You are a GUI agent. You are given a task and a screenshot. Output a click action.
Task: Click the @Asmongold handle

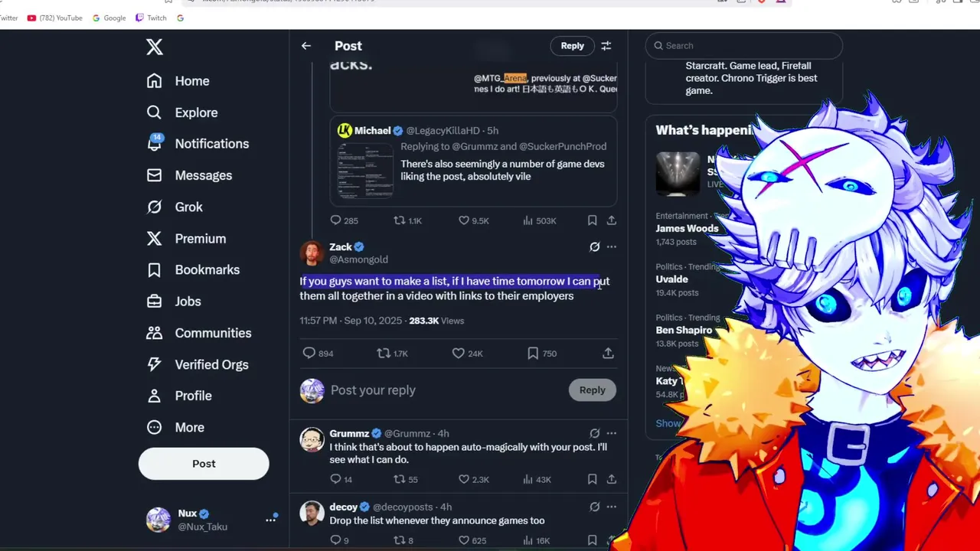[x=358, y=259]
